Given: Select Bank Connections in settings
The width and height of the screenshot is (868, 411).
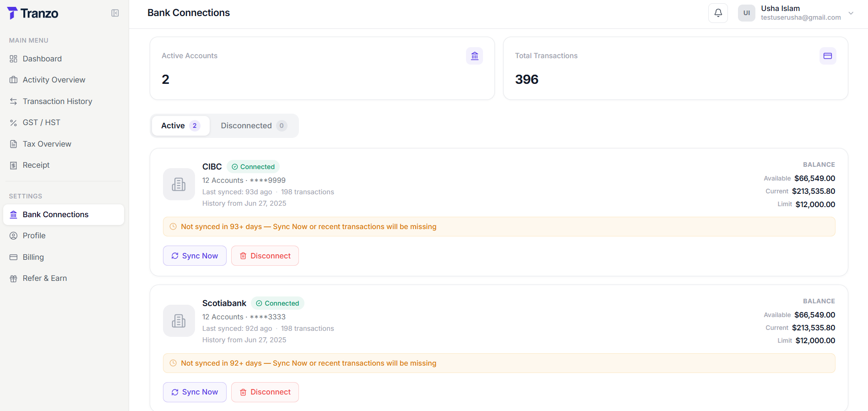Looking at the screenshot, I should click(x=64, y=214).
